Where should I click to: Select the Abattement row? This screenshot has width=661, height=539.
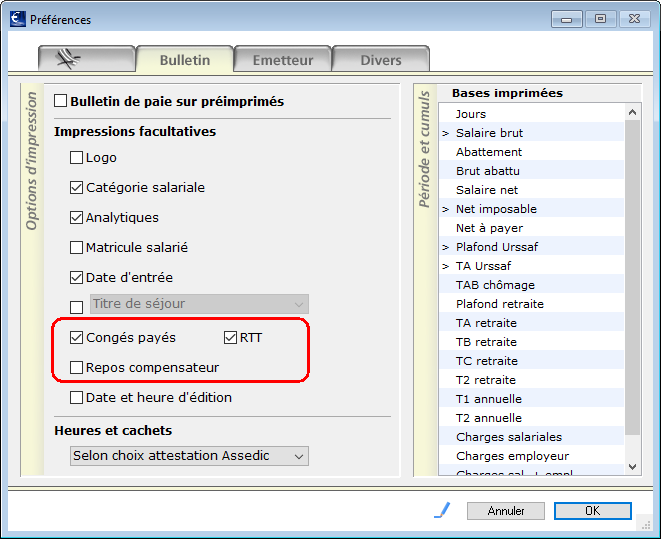[x=532, y=152]
